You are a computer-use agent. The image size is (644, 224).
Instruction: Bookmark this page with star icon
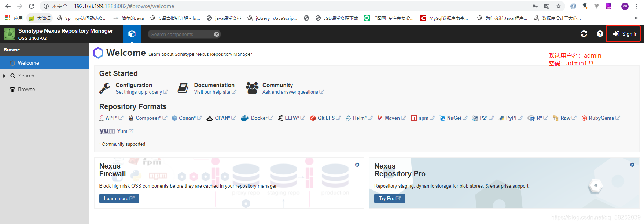point(559,6)
